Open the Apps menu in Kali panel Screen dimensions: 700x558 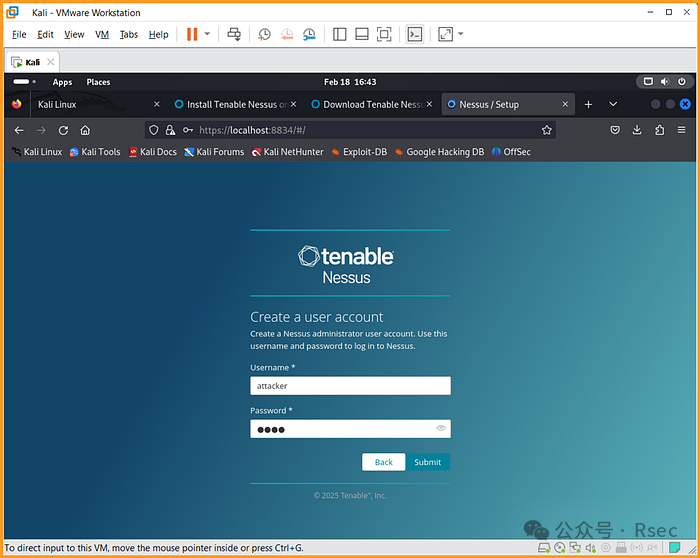[62, 82]
